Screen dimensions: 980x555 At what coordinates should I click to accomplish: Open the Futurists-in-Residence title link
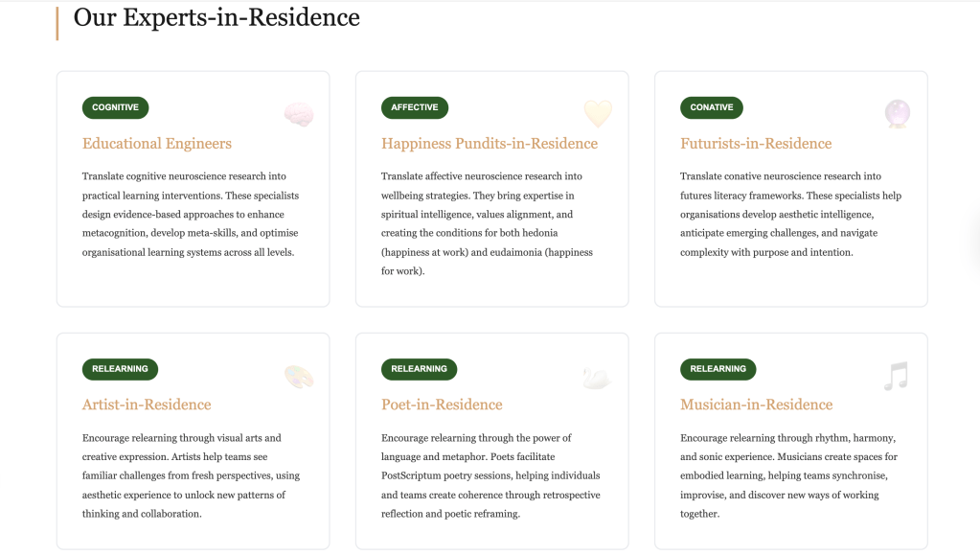click(x=756, y=144)
